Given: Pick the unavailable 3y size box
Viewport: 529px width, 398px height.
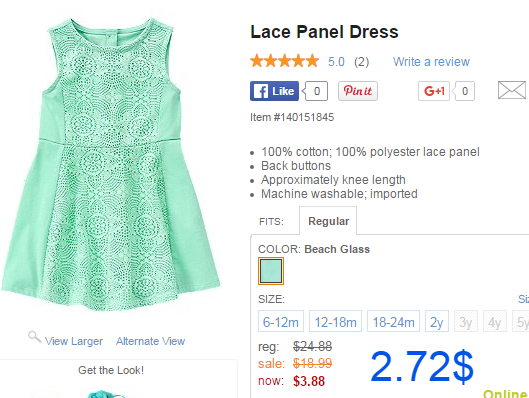Looking at the screenshot, I should click(466, 321).
